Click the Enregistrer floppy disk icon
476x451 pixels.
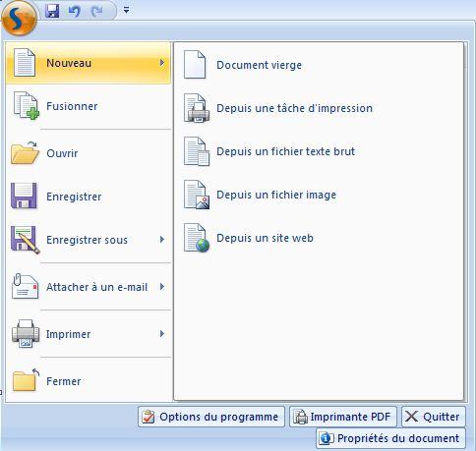(x=24, y=196)
